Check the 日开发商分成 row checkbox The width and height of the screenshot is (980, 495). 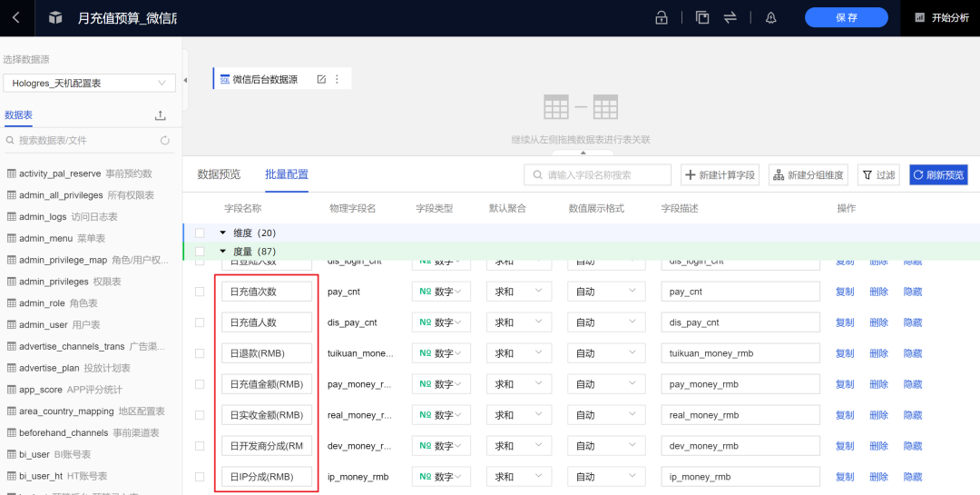pos(200,446)
